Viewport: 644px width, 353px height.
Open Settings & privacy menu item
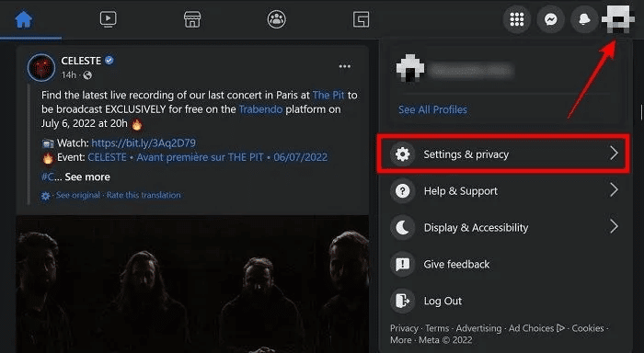tap(503, 154)
